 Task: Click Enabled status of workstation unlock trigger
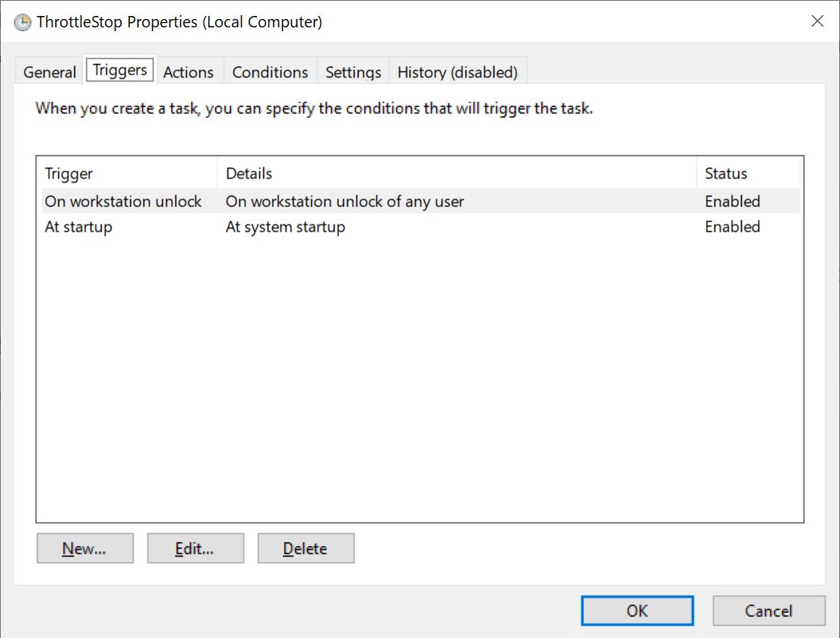732,202
